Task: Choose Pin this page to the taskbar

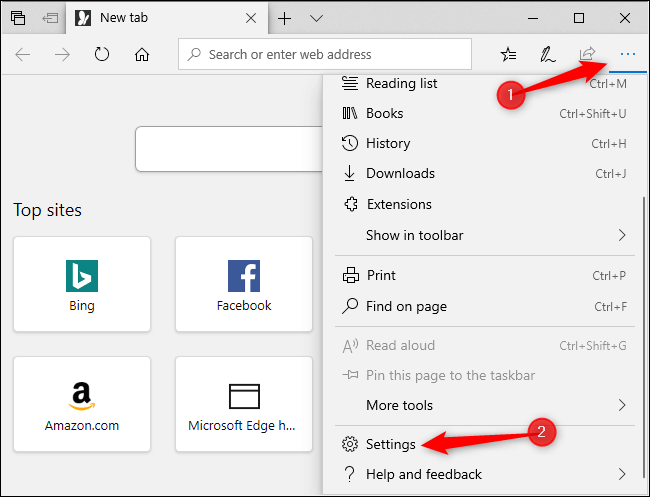Action: coord(485,375)
